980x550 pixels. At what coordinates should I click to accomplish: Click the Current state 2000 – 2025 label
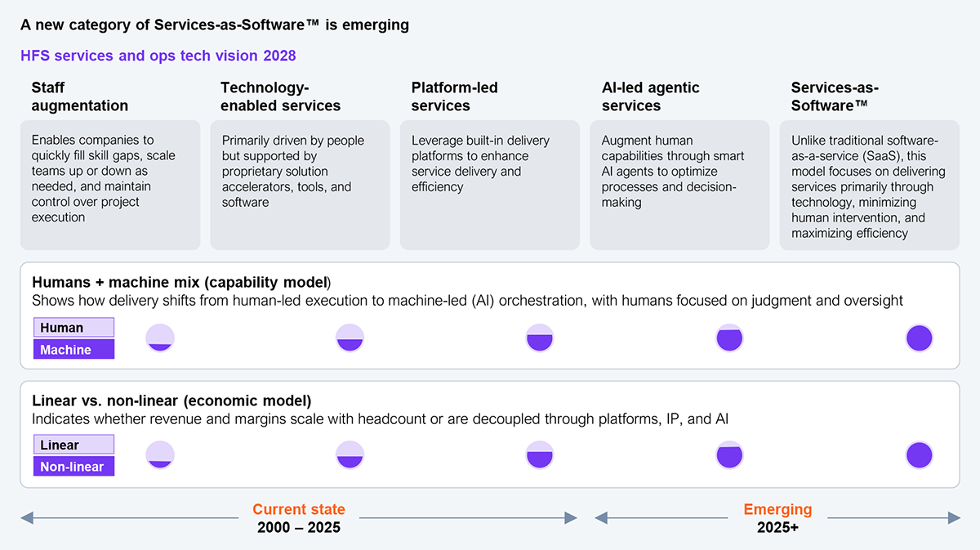[x=299, y=518]
